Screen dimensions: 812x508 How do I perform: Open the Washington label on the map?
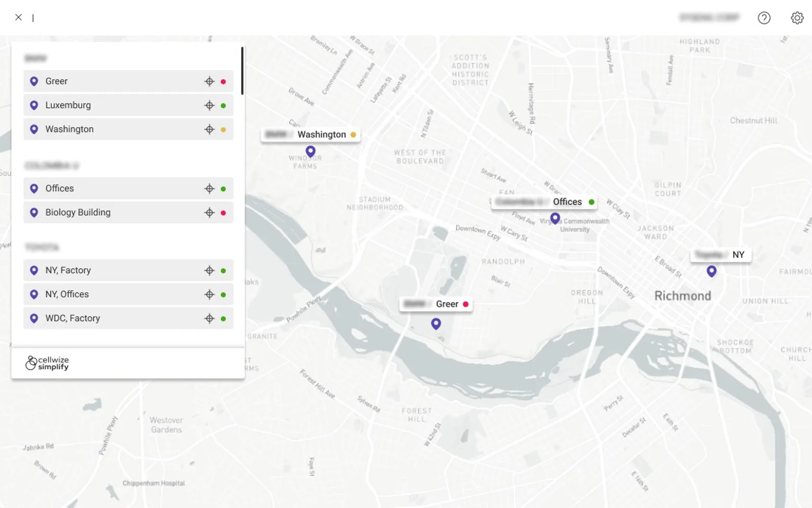point(311,135)
